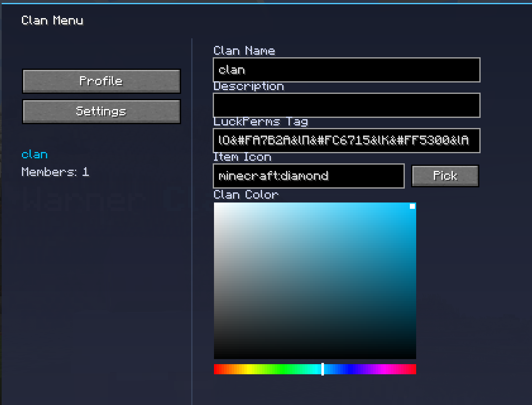Focus the Clan Name input field

tap(347, 70)
